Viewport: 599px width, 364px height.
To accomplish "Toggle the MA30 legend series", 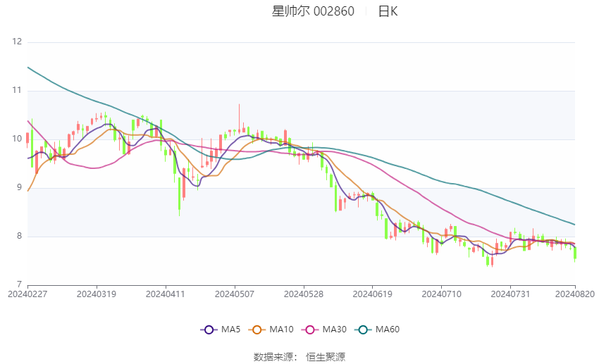I will [324, 330].
